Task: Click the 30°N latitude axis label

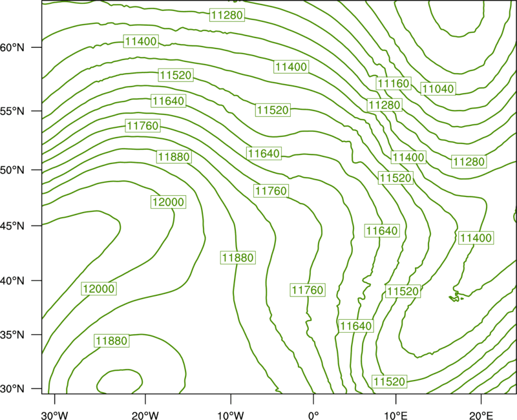Action: pos(12,389)
